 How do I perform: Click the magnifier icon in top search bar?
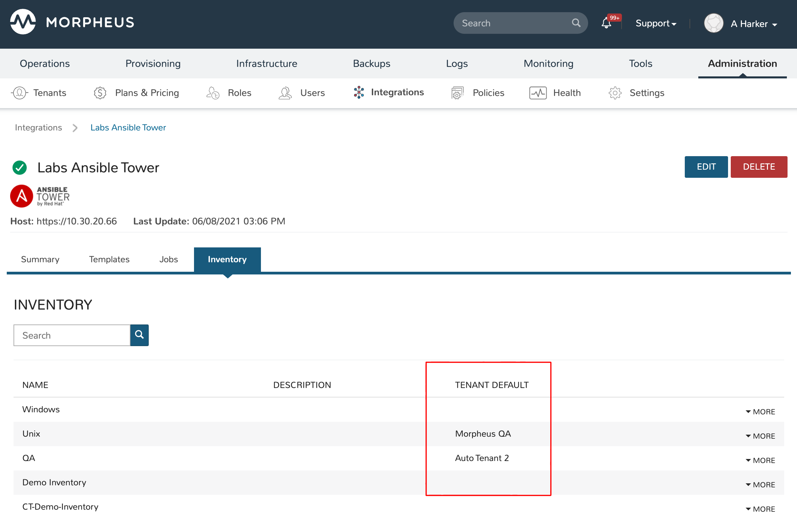coord(576,23)
